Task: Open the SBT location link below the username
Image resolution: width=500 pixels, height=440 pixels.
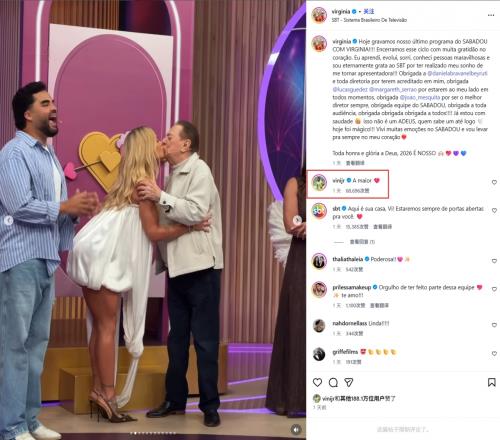Action: tap(369, 20)
